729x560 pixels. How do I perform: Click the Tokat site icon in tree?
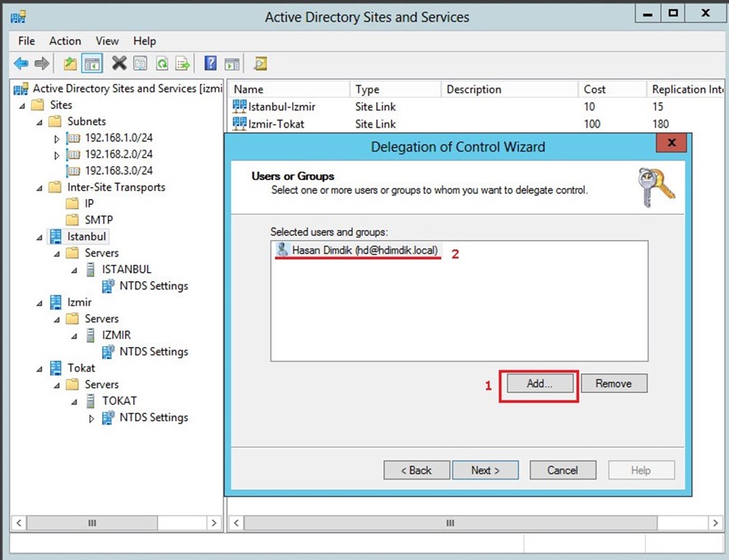tap(56, 368)
